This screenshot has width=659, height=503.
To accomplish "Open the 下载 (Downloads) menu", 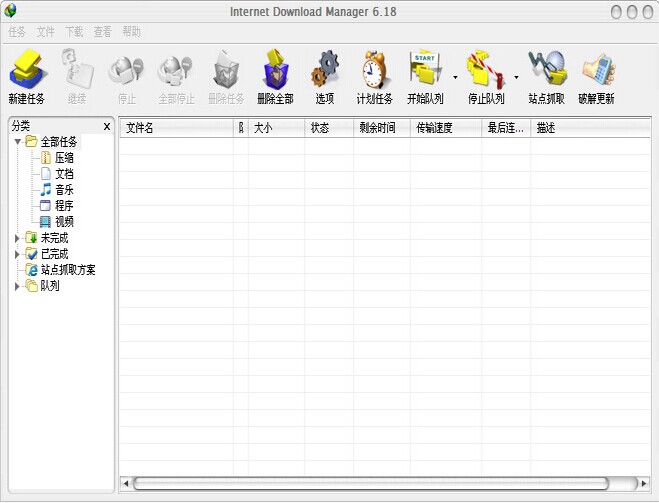I will (x=74, y=32).
